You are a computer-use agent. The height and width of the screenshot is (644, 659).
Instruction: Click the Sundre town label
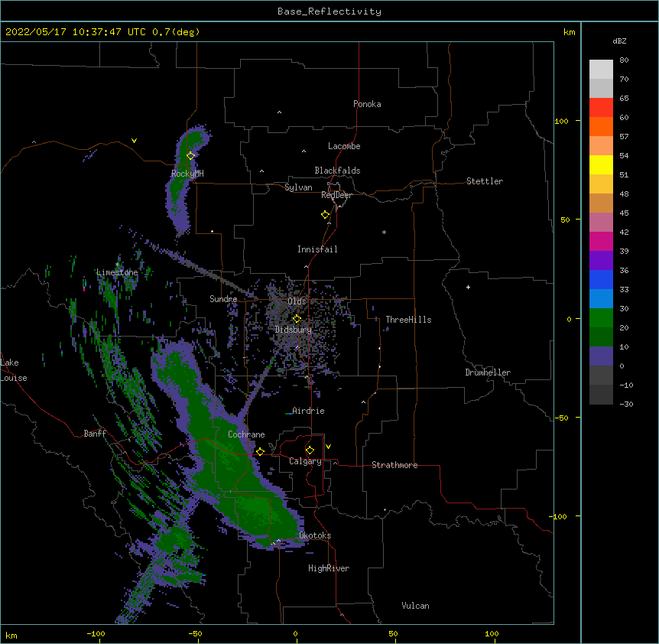coord(223,299)
